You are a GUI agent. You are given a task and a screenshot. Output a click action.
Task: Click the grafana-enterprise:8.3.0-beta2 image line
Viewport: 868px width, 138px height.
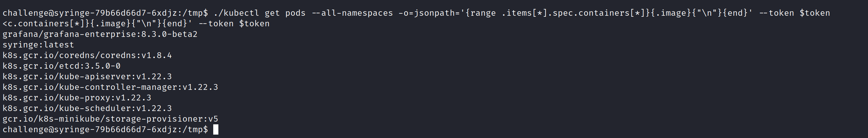tap(100, 34)
